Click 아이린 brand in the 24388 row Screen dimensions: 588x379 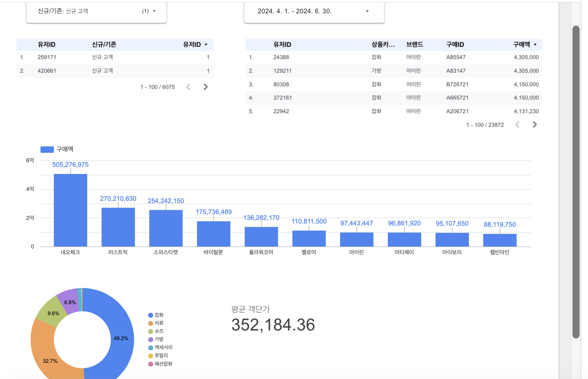[413, 57]
